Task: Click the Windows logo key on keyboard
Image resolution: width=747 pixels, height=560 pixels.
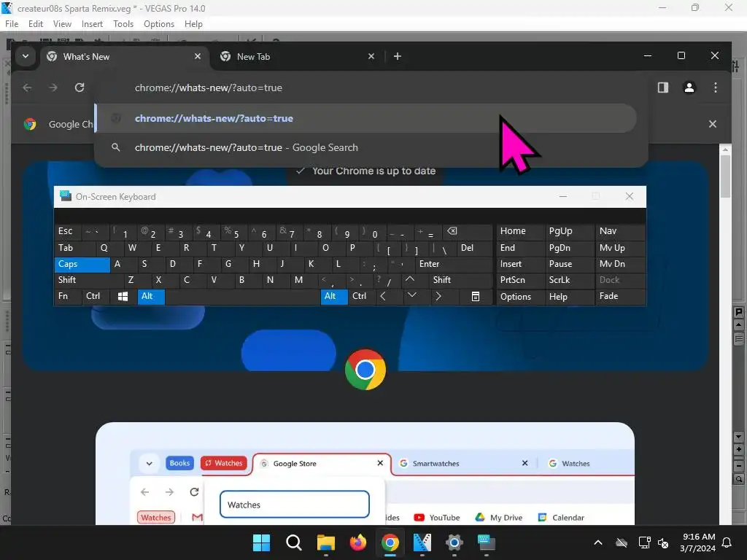Action: 123,296
